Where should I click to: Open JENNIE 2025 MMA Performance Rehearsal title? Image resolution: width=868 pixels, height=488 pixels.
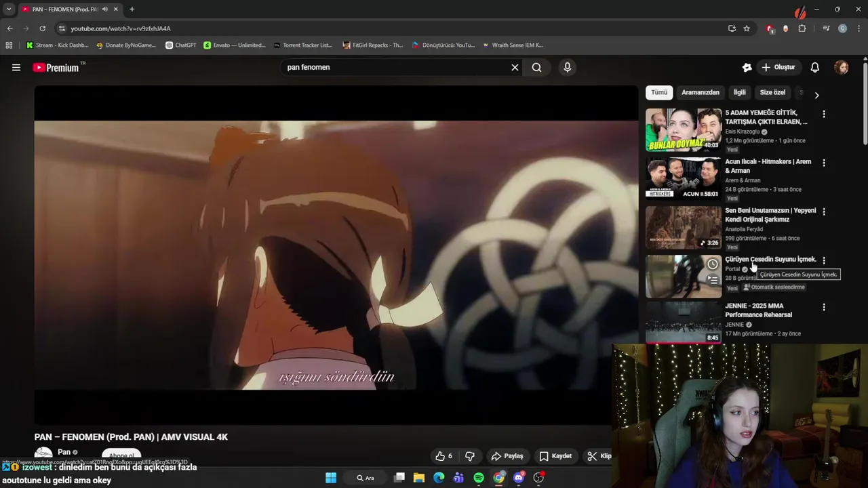pyautogui.click(x=758, y=310)
